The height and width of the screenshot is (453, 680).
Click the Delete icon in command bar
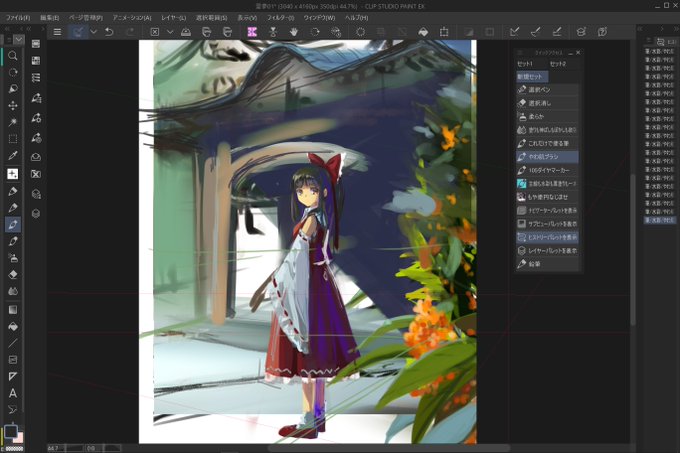[x=155, y=32]
